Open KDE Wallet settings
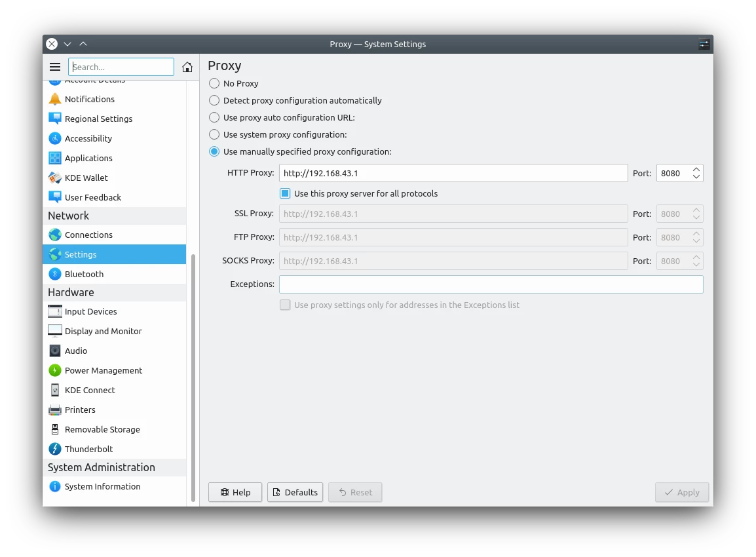The height and width of the screenshot is (557, 756). 55,178
